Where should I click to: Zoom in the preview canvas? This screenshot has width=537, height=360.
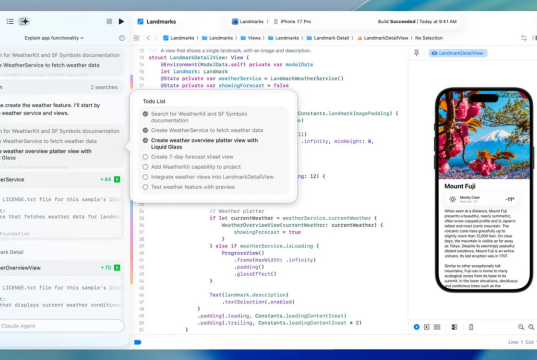pos(531,327)
